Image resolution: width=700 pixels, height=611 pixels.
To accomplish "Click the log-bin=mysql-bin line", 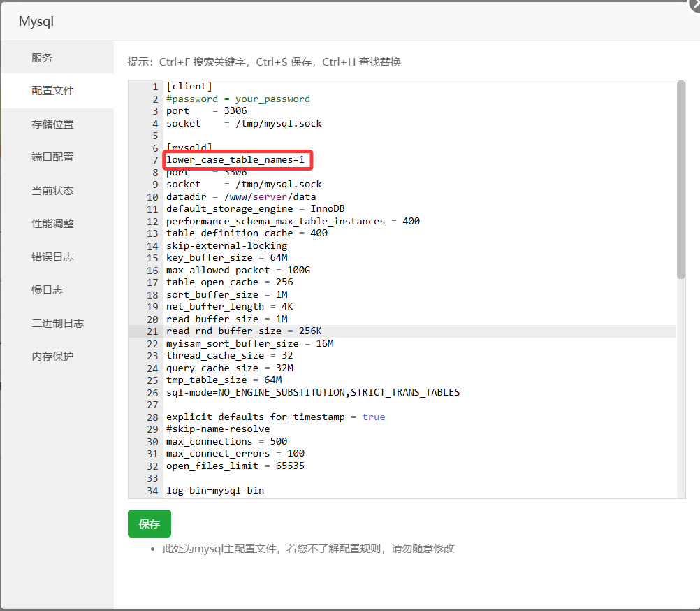I will 215,491.
